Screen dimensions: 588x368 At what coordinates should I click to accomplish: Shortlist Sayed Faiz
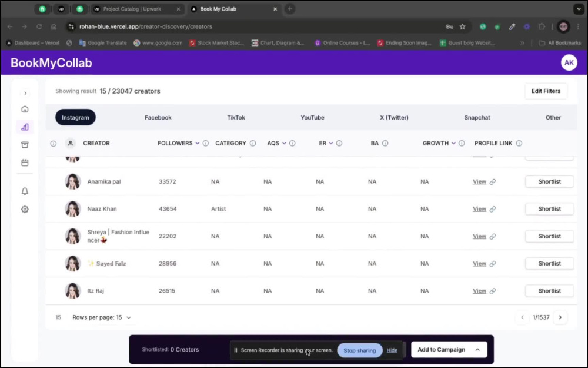(x=549, y=264)
